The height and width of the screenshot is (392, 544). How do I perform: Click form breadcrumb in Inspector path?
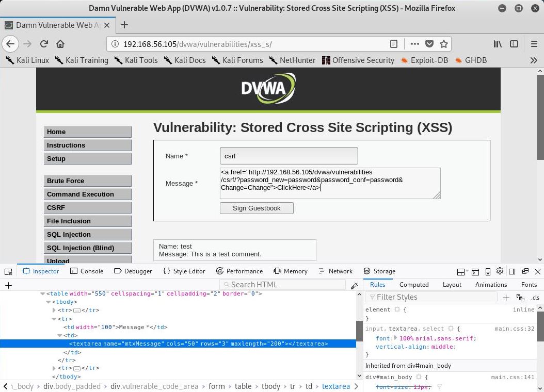[216, 386]
